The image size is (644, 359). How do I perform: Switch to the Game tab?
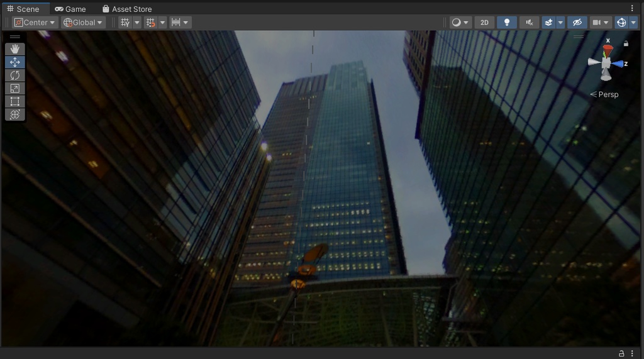pyautogui.click(x=70, y=9)
